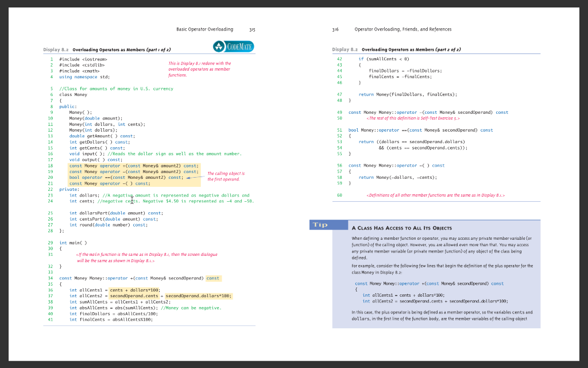
Task: Click 'int round(double number) const;' line
Action: click(x=109, y=225)
